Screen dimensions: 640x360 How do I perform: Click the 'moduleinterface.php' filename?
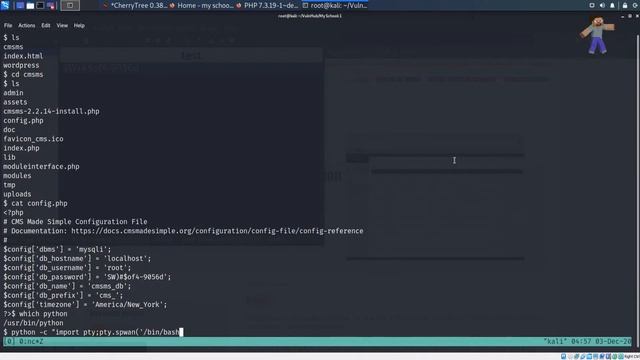pos(41,167)
